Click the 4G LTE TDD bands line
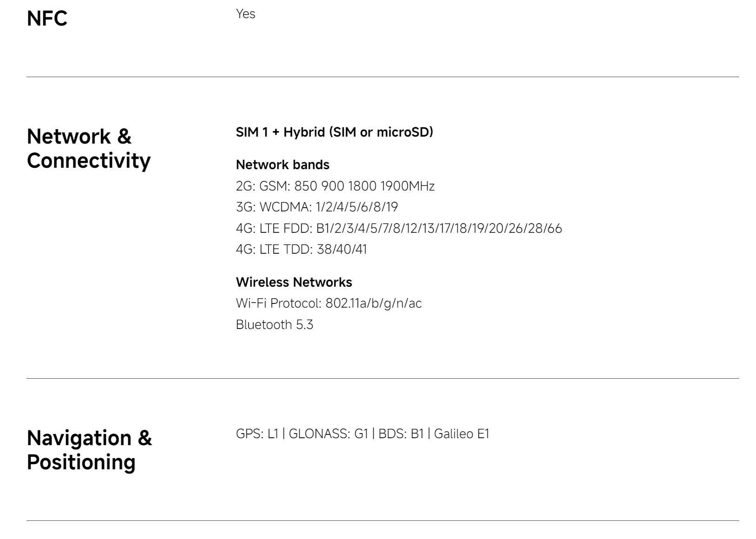 [301, 250]
